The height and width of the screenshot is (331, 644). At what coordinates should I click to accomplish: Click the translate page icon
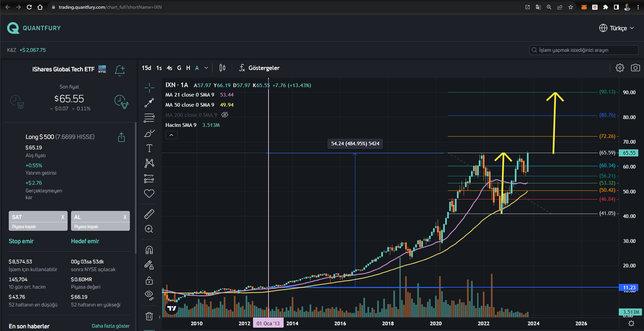click(x=538, y=7)
